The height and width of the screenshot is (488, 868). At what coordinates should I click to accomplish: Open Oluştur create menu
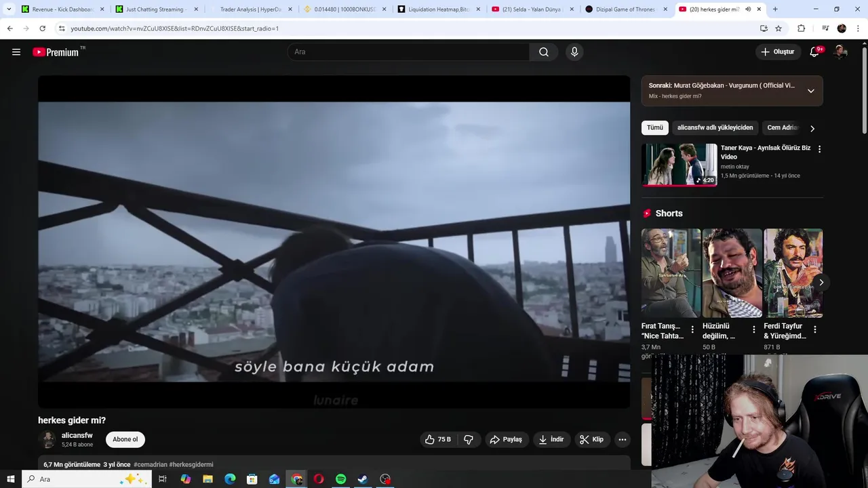pyautogui.click(x=778, y=52)
